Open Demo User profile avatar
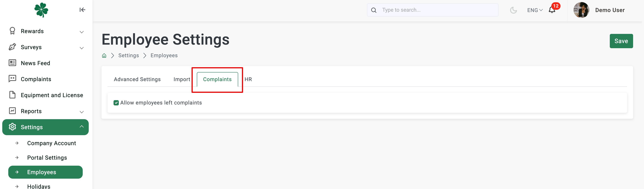Viewport: 644px width, 189px height. coord(581,10)
